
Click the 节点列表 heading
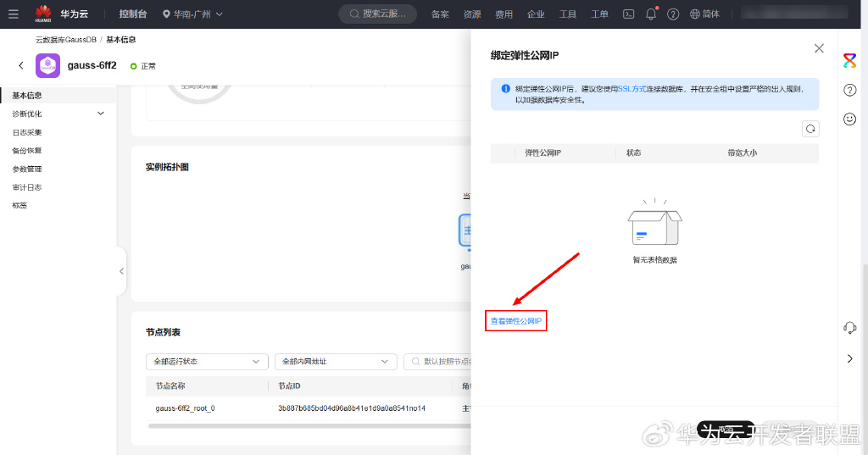(164, 332)
